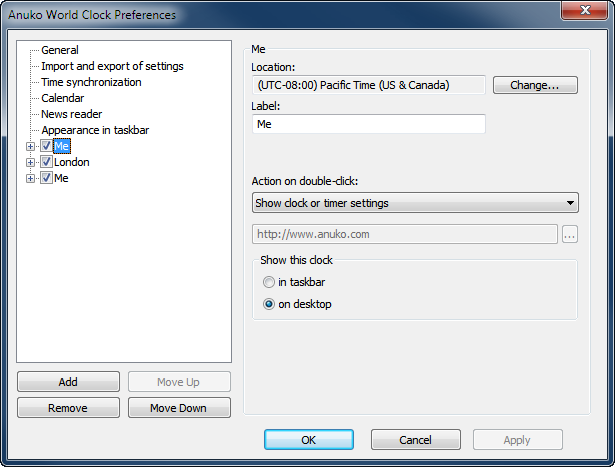Click the Move Down button
Image resolution: width=615 pixels, height=467 pixels.
pyautogui.click(x=179, y=408)
